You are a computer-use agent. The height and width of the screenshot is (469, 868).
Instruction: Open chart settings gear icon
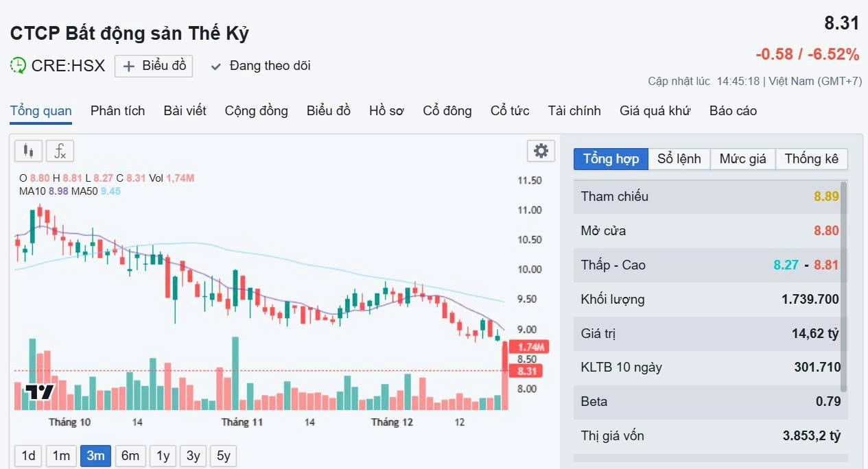pyautogui.click(x=541, y=151)
